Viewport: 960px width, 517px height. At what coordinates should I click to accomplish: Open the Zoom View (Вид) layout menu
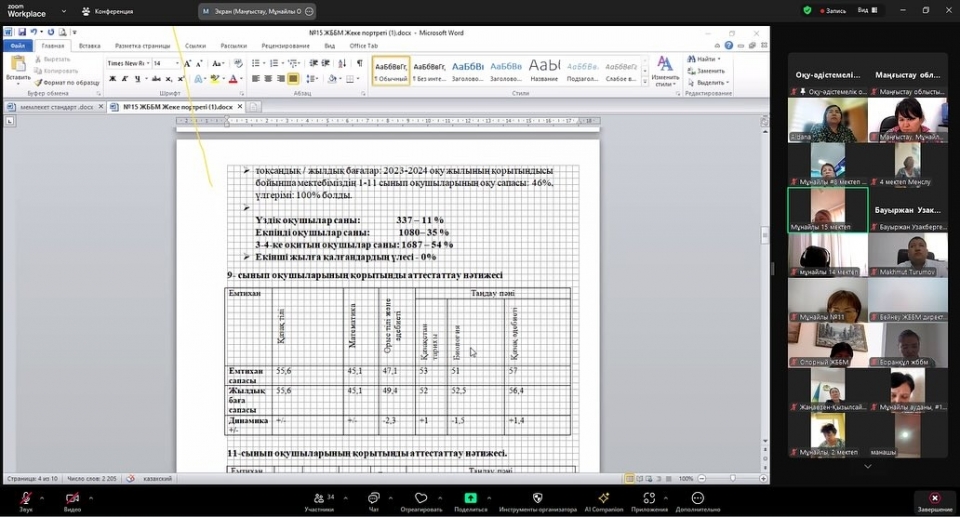868,10
